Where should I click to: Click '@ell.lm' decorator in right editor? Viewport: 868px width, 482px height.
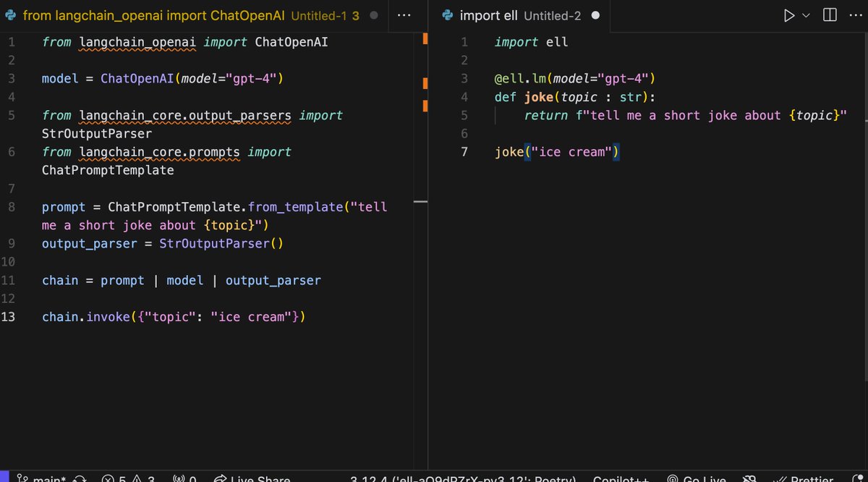[x=520, y=78]
